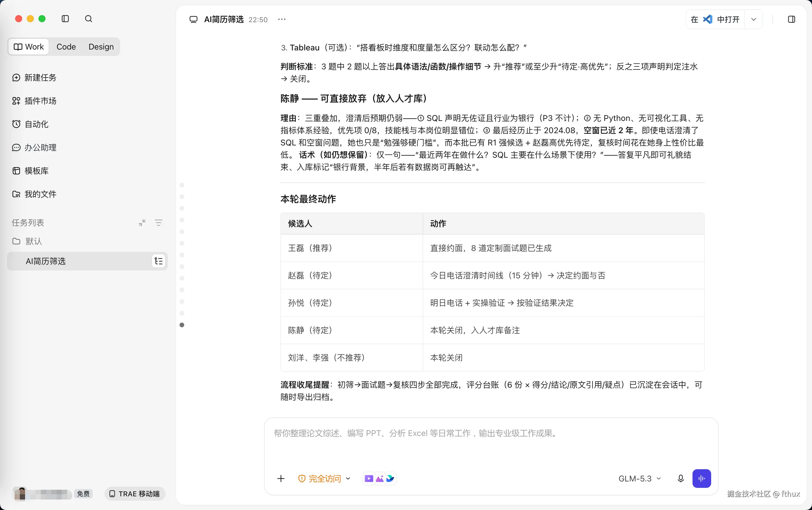The width and height of the screenshot is (812, 510).
Task: Open the task list filter icon
Action: pyautogui.click(x=159, y=222)
